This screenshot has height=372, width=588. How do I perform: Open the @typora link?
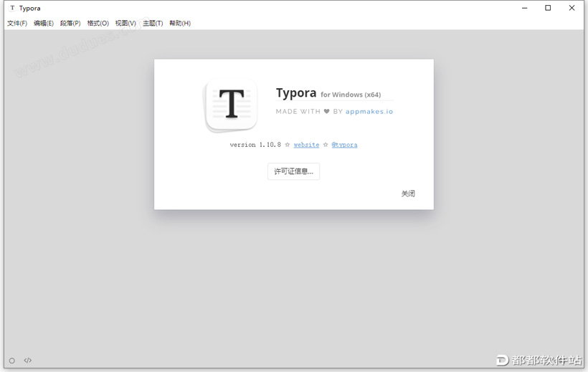tap(344, 145)
